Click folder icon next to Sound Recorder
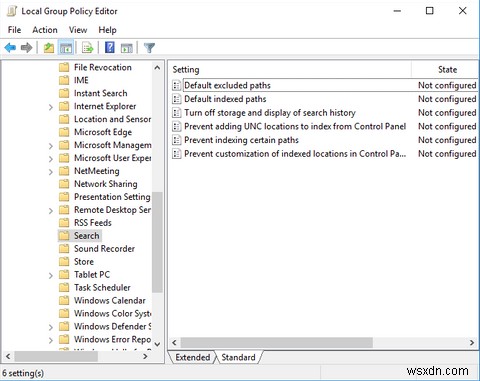Screen dimensions: 480x381 click(64, 249)
